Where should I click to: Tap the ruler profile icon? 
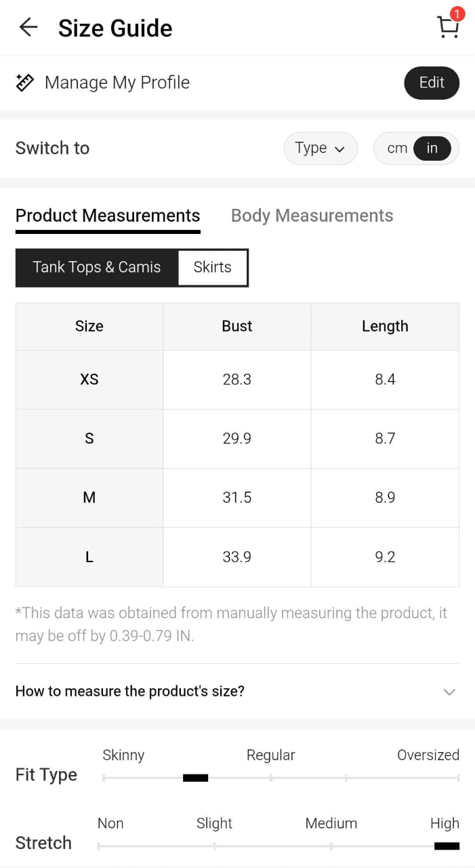(x=25, y=83)
